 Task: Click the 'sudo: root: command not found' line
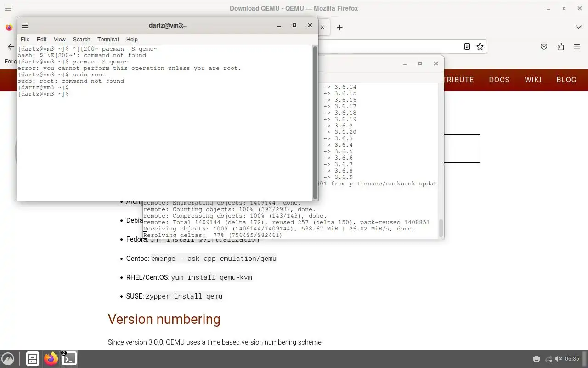(x=71, y=81)
